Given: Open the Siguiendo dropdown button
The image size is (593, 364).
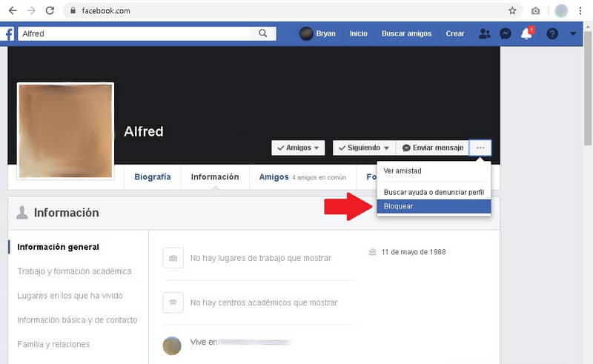Looking at the screenshot, I should 364,148.
